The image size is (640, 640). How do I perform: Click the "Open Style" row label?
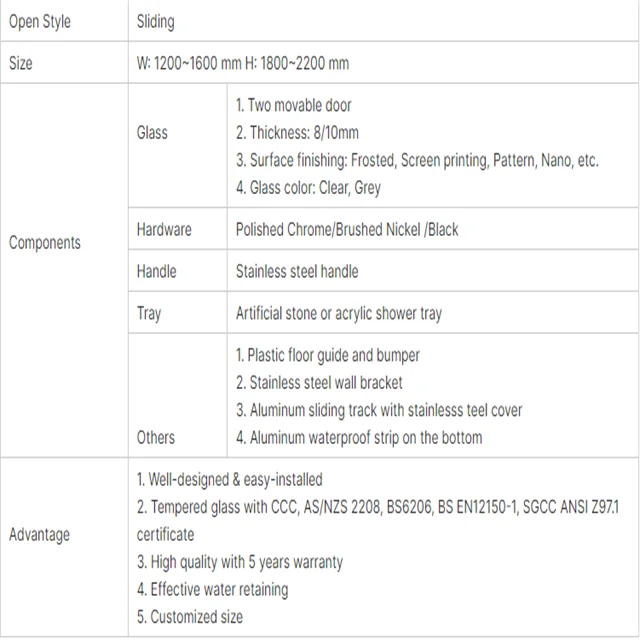pos(39,21)
